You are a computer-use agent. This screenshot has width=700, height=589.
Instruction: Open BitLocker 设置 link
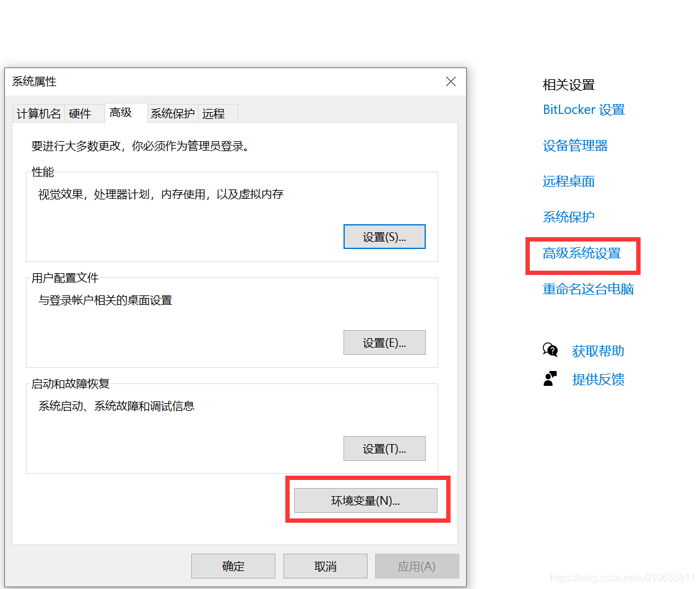(x=584, y=110)
